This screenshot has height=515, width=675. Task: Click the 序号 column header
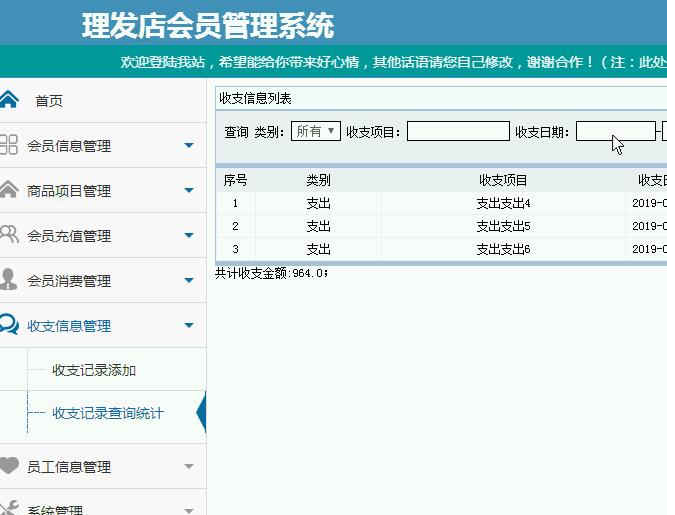pos(235,180)
